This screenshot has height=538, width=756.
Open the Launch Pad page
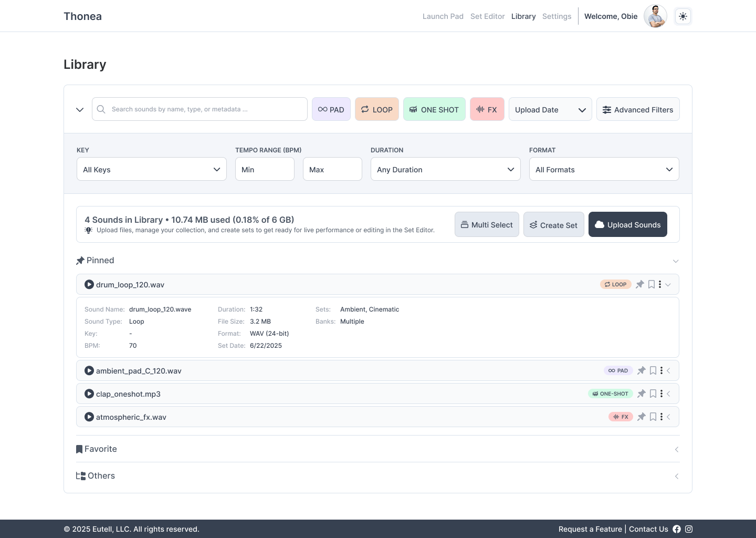443,16
